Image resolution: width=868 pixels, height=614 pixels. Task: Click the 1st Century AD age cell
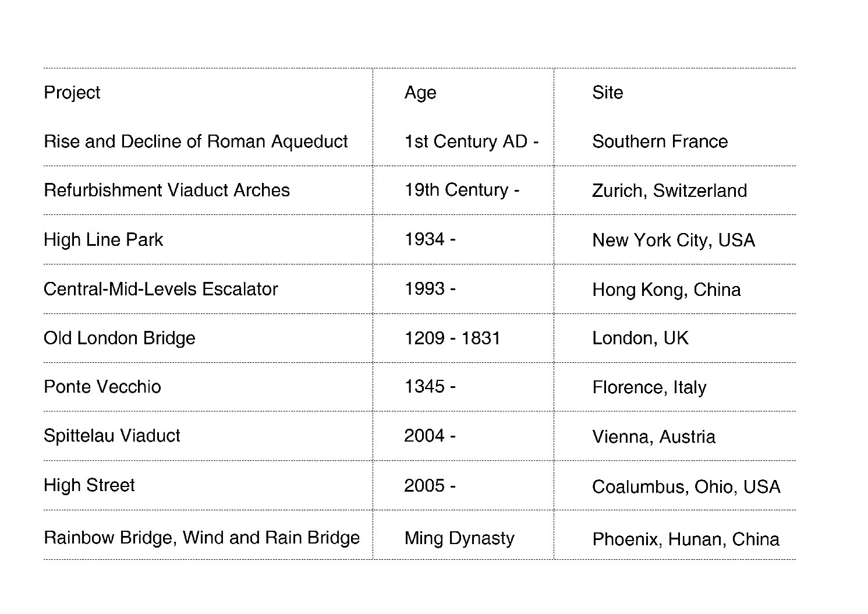coord(471,142)
